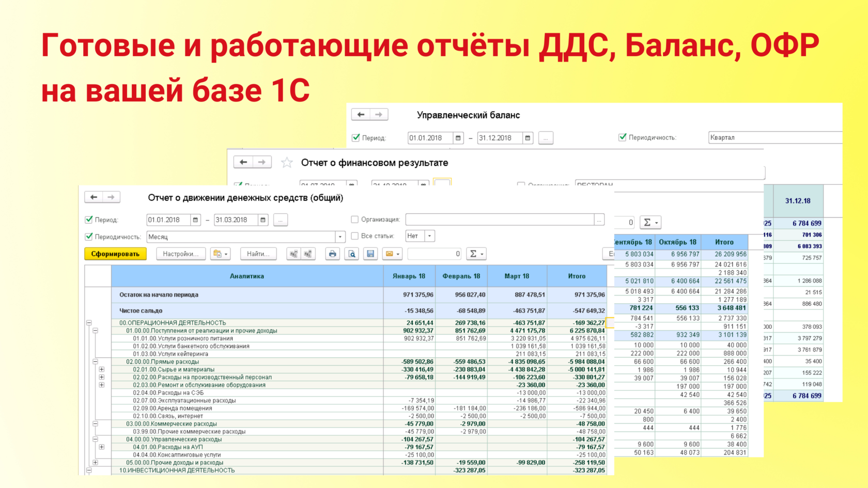This screenshot has height=488, width=868.
Task: Add financial result report to favorites star
Action: pos(287,163)
